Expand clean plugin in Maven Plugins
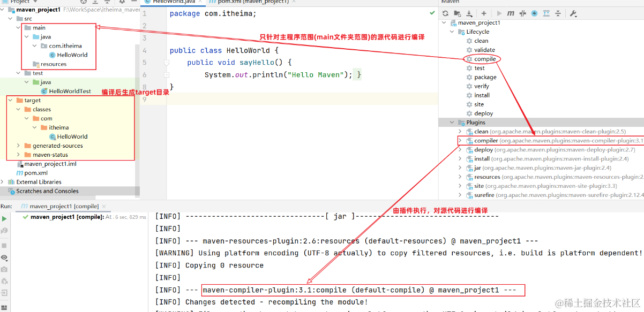The image size is (644, 312). click(460, 132)
